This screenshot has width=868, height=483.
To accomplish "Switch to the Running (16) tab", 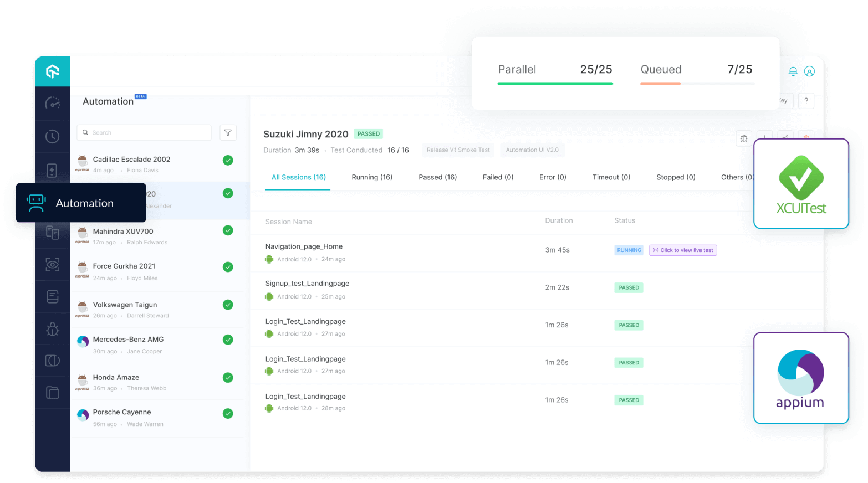I will [x=372, y=177].
